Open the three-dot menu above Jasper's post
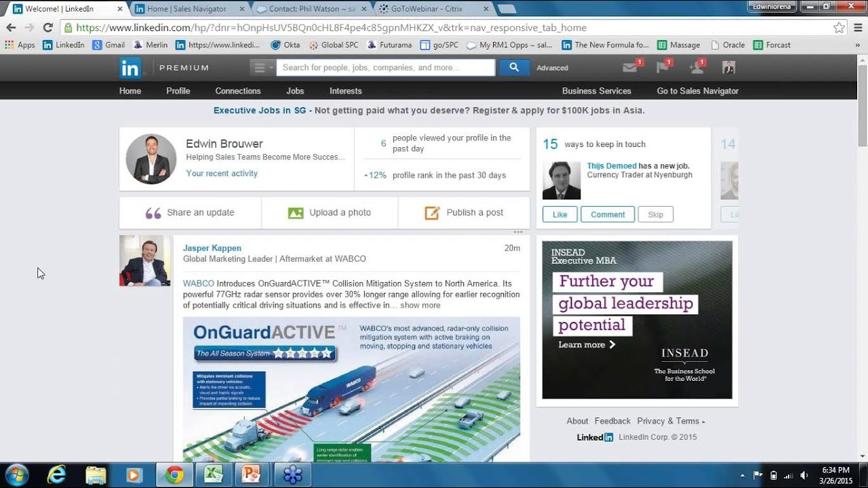 (518, 232)
